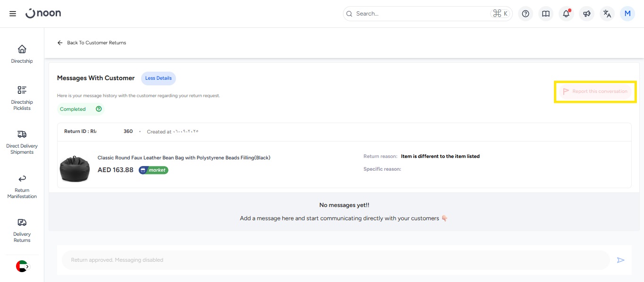
Task: Click the send message arrow icon
Action: click(621, 260)
